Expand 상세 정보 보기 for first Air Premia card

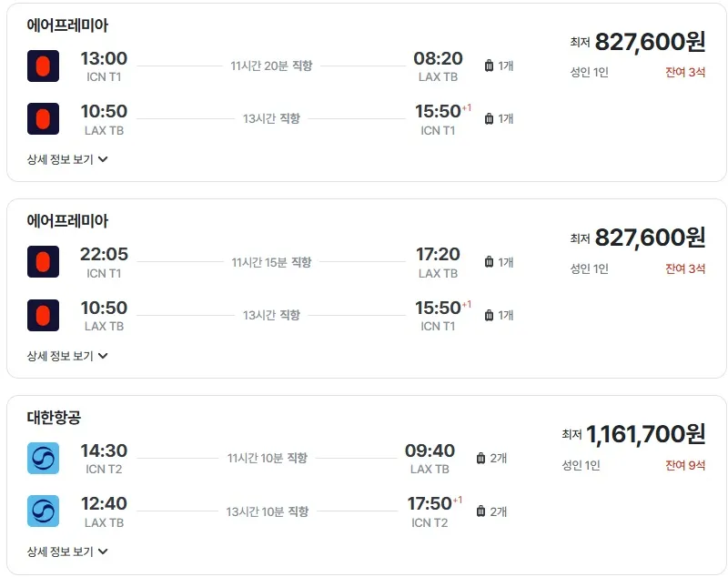[x=67, y=159]
